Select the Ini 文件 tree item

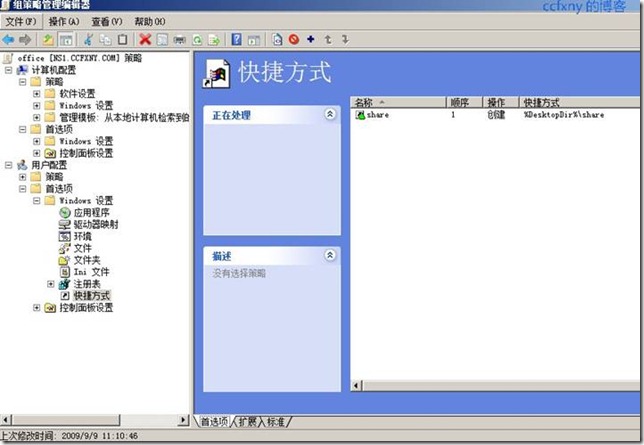tap(91, 272)
